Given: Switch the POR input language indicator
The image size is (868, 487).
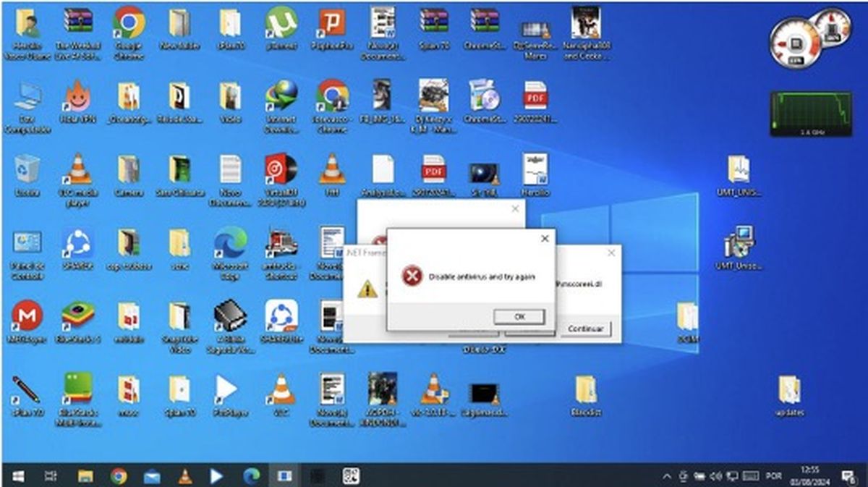Looking at the screenshot, I should pyautogui.click(x=773, y=476).
